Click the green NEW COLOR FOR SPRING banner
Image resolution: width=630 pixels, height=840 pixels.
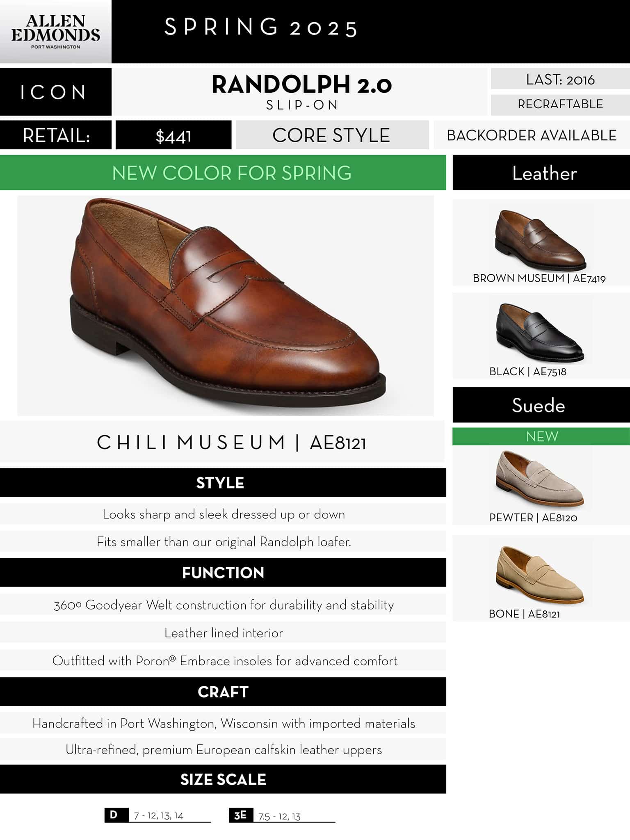(x=223, y=173)
